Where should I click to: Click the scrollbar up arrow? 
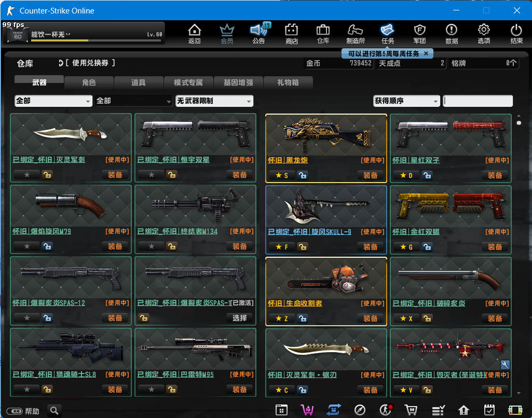[x=519, y=116]
